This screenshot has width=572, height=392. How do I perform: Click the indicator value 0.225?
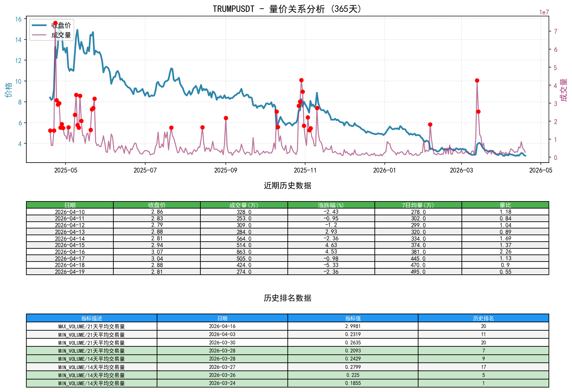(353, 375)
